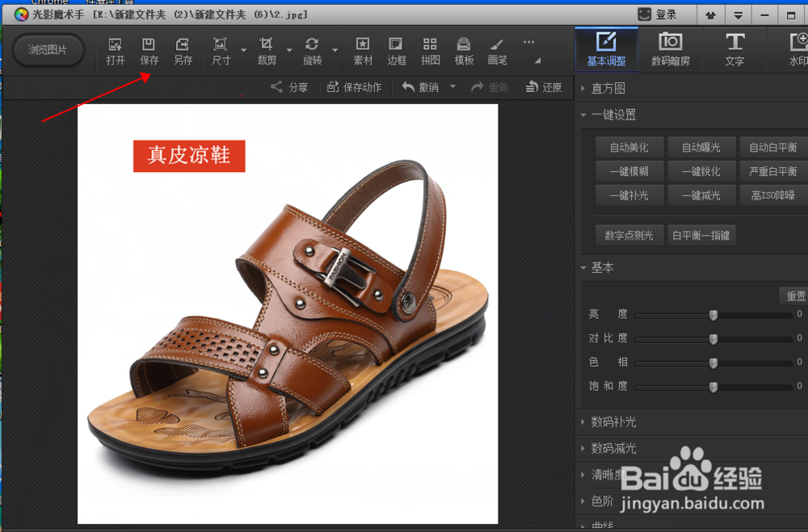This screenshot has width=808, height=532.
Task: Click the 登录 login button
Action: point(658,15)
